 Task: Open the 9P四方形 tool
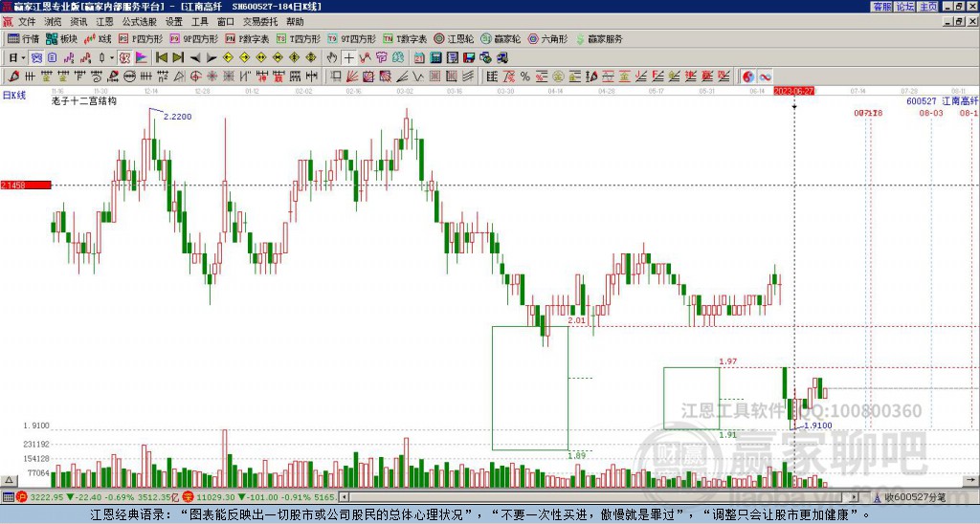click(x=193, y=38)
